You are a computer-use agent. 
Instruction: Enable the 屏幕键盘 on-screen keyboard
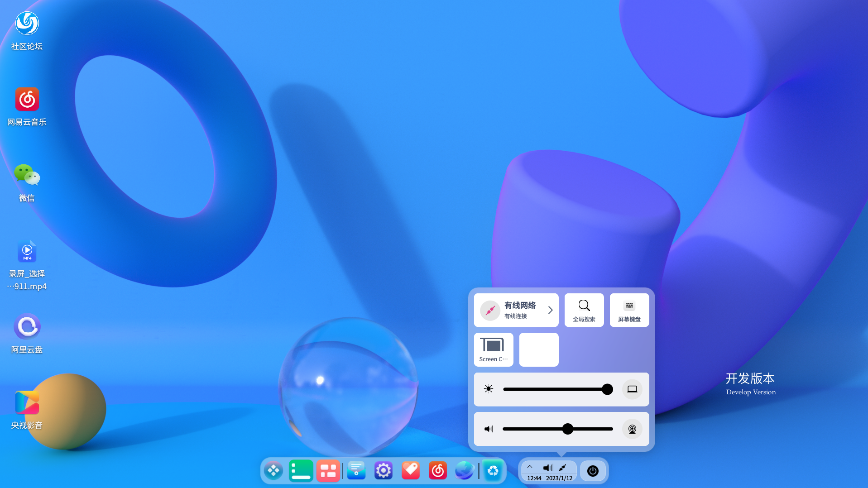click(629, 310)
